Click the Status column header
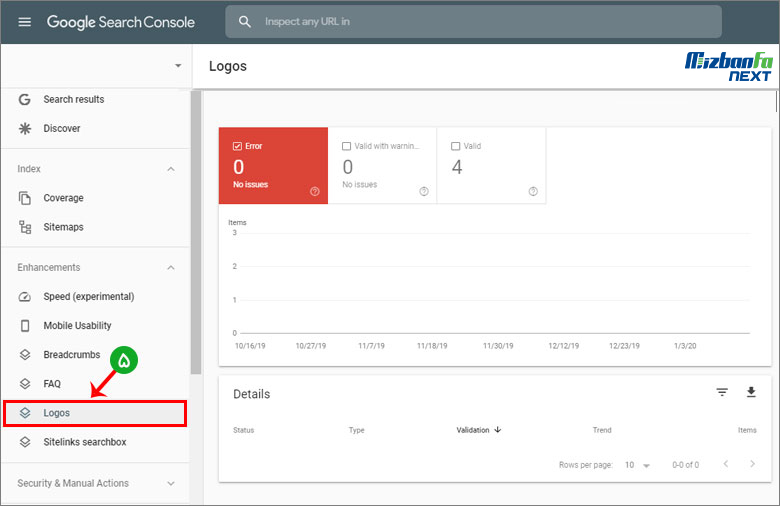The width and height of the screenshot is (780, 506). coord(243,430)
